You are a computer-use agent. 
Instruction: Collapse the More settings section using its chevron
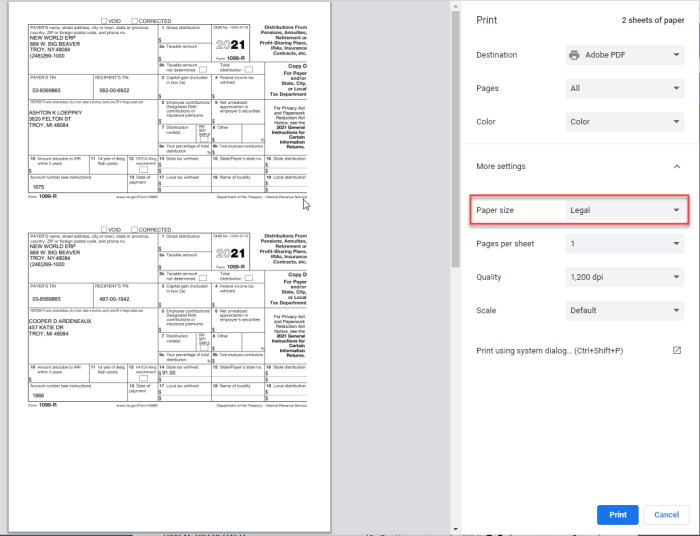tap(677, 166)
